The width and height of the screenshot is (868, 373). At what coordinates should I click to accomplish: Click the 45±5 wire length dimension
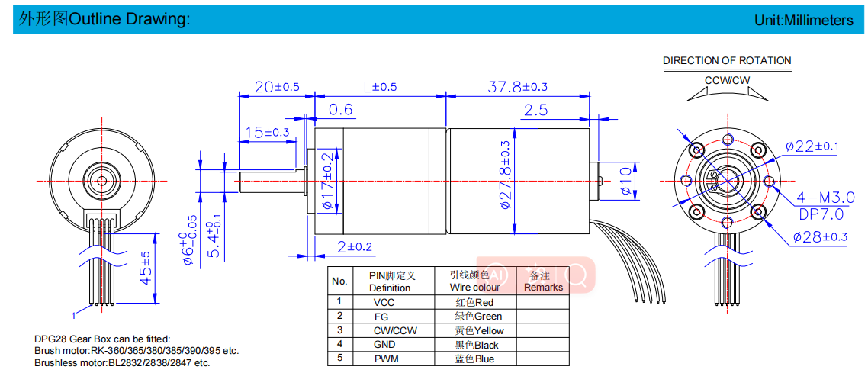(x=145, y=268)
